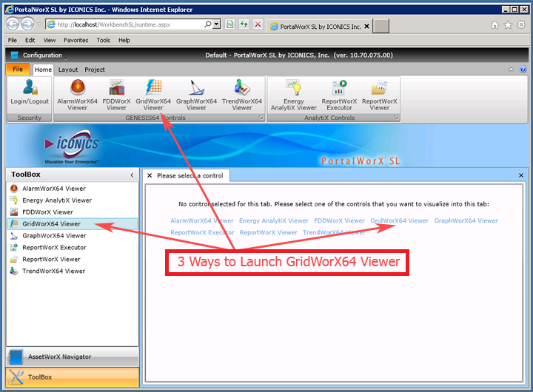Image resolution: width=533 pixels, height=392 pixels.
Task: Select ReportWorX Executor in ToolBox list
Action: pos(73,247)
